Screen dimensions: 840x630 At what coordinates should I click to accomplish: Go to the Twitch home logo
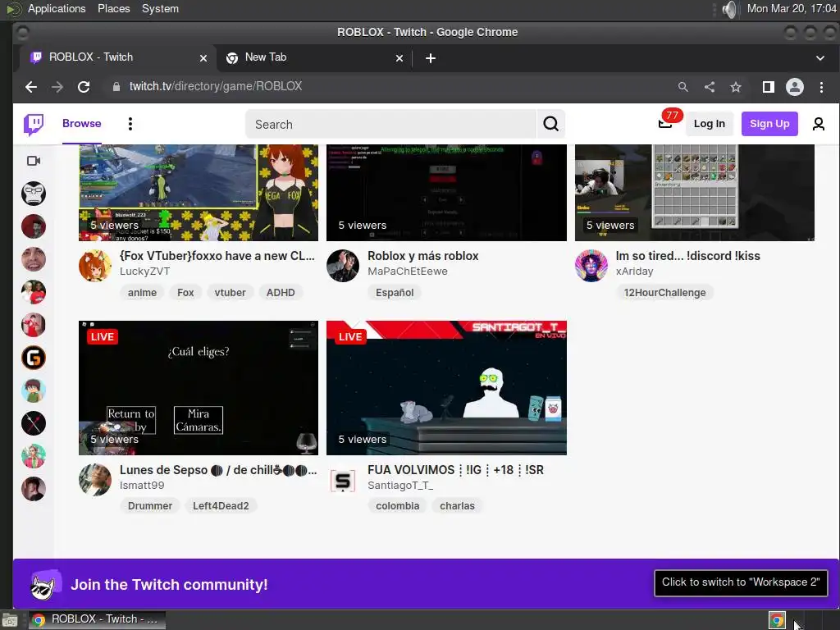pos(33,124)
